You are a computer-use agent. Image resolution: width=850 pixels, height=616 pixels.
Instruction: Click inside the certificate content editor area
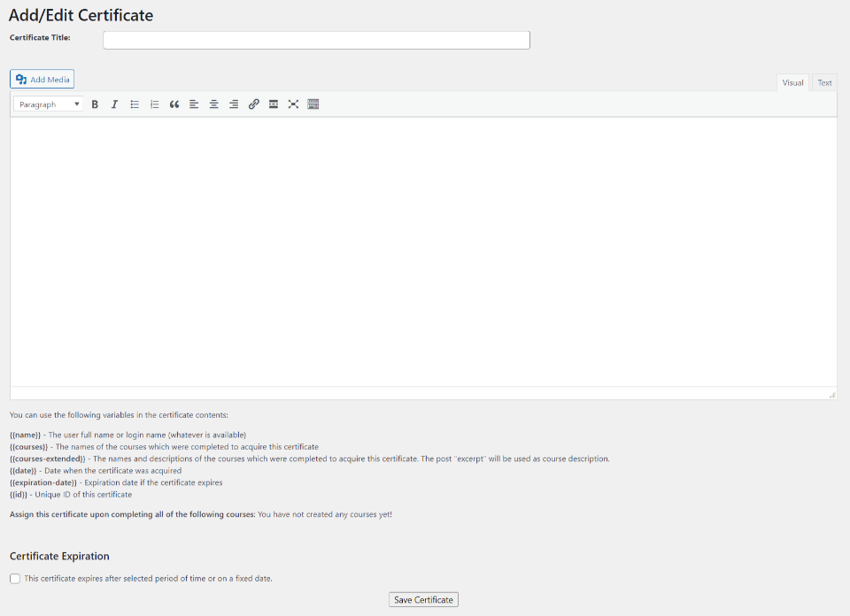coord(423,252)
